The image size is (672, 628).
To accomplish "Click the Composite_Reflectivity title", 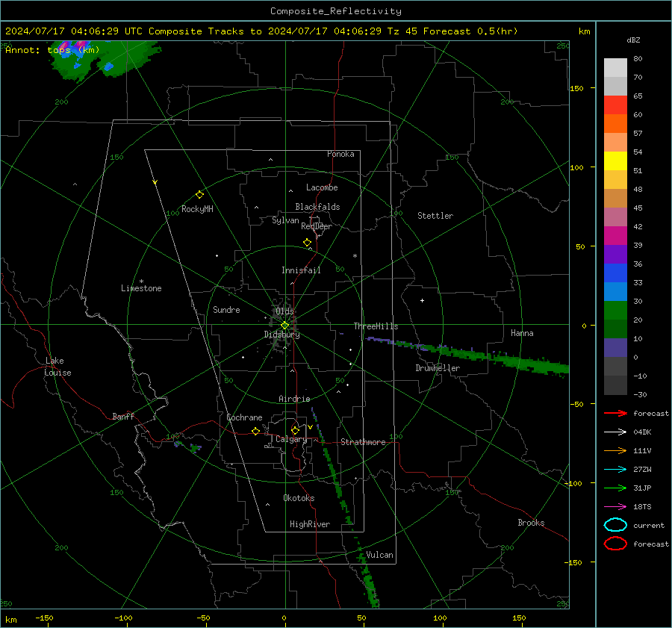I will [335, 11].
